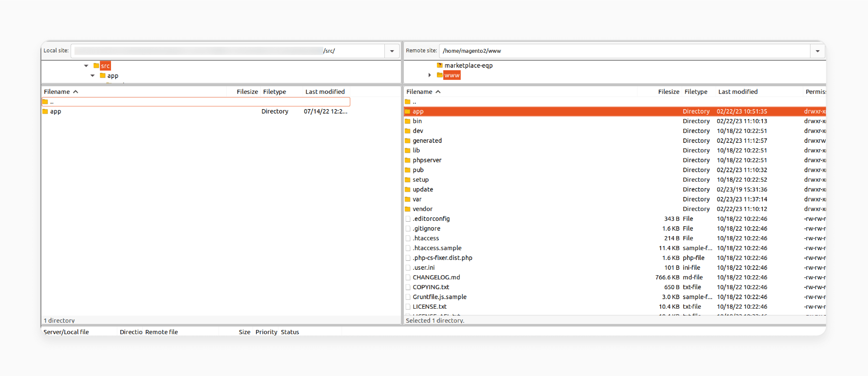Collapse the app folder in local tree
The image size is (868, 376).
pos(93,76)
